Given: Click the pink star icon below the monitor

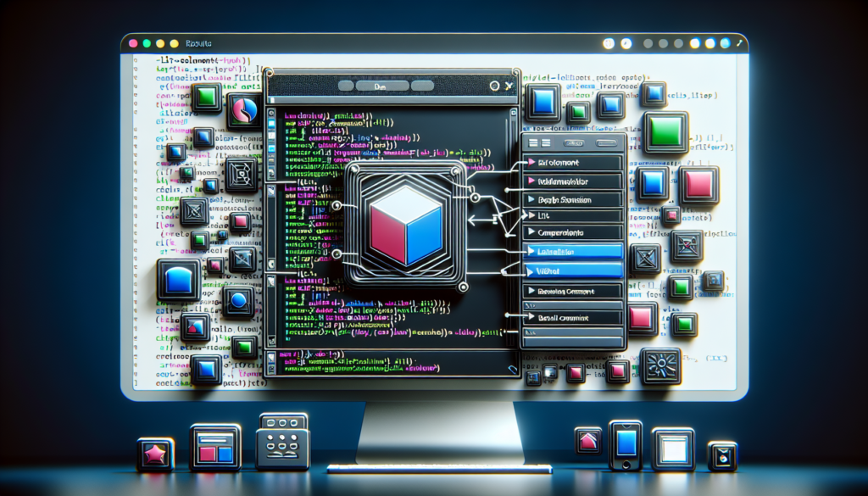Looking at the screenshot, I should pos(155,454).
